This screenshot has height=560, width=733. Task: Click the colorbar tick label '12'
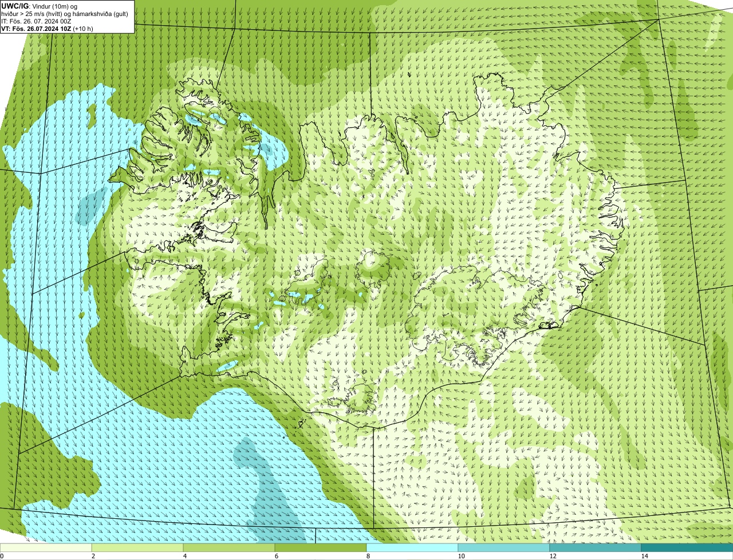tap(553, 556)
